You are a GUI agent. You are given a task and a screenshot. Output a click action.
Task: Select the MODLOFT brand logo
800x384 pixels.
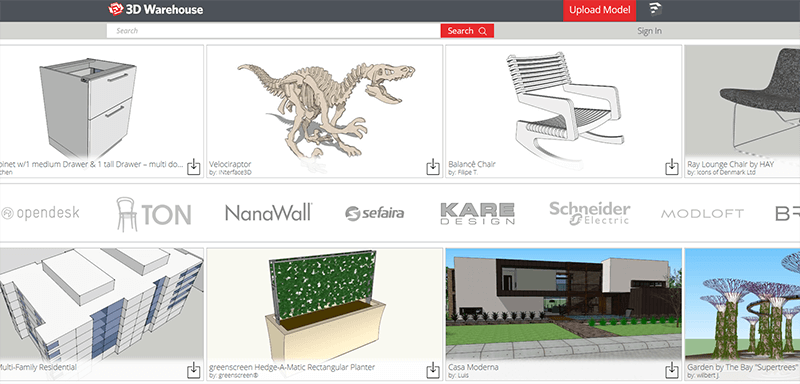702,214
